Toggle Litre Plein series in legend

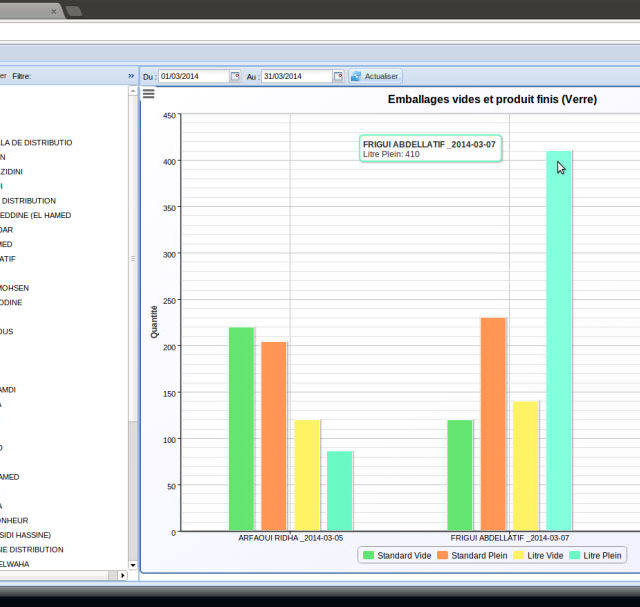(x=597, y=555)
